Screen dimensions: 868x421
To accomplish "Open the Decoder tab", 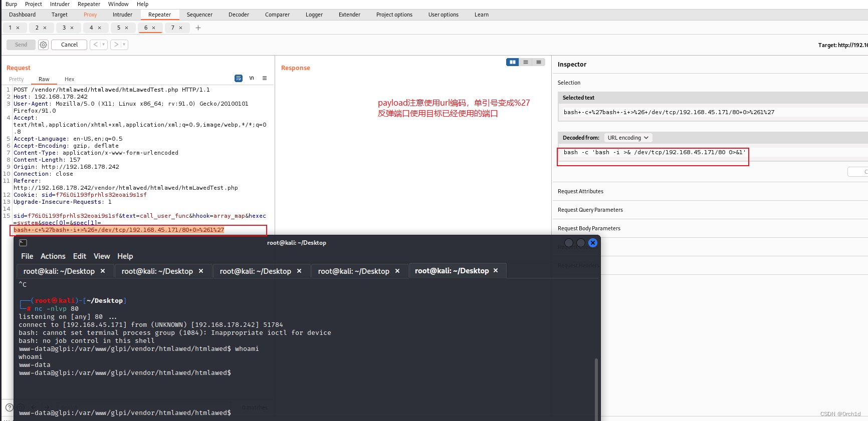I will (239, 15).
